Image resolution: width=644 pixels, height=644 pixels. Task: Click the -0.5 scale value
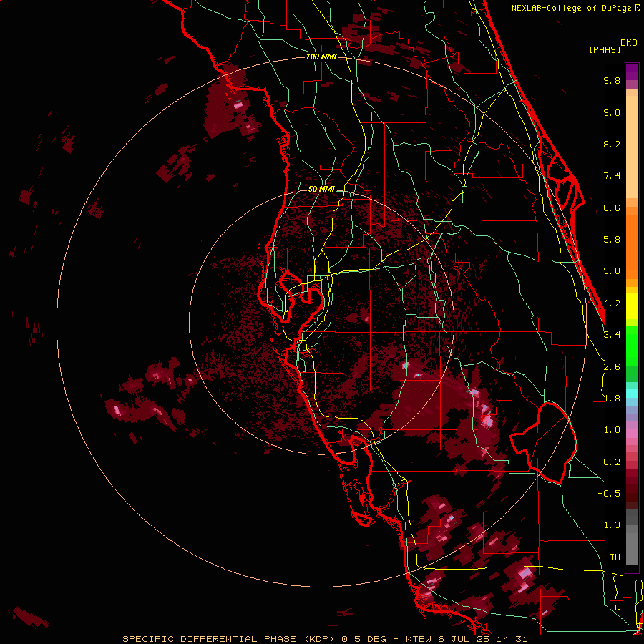pyautogui.click(x=609, y=493)
